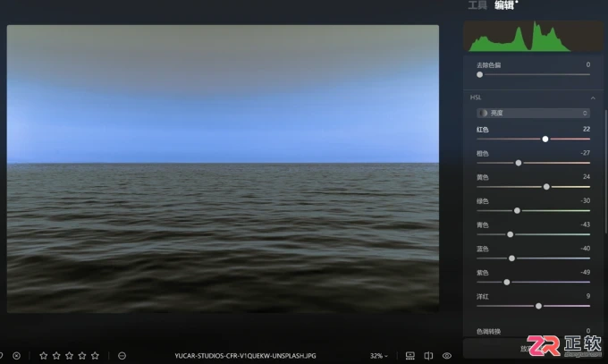Click the 橙色 value -27

(585, 153)
